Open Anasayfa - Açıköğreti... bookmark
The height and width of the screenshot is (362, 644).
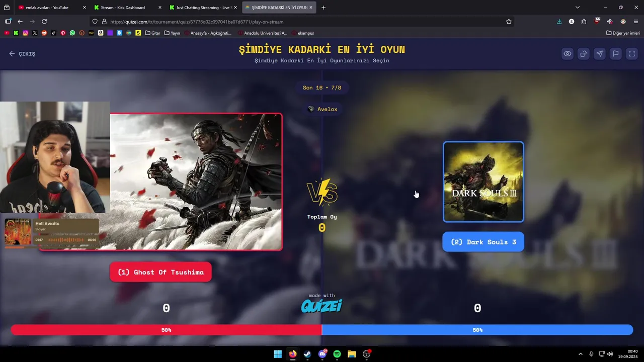pyautogui.click(x=208, y=33)
